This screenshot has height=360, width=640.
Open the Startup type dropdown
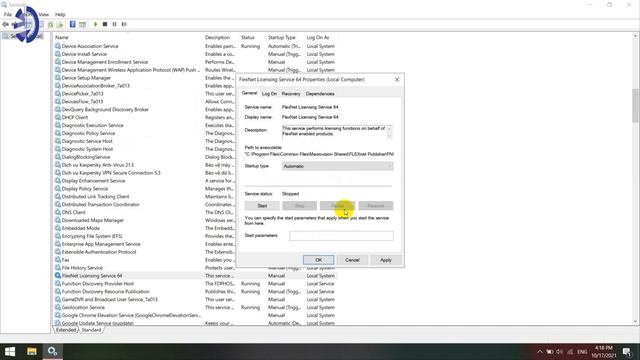point(338,166)
